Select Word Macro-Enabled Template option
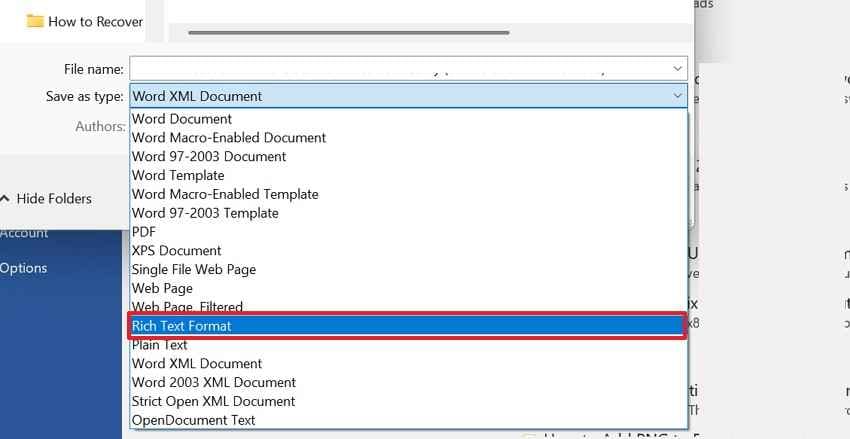850x439 pixels. (x=409, y=194)
